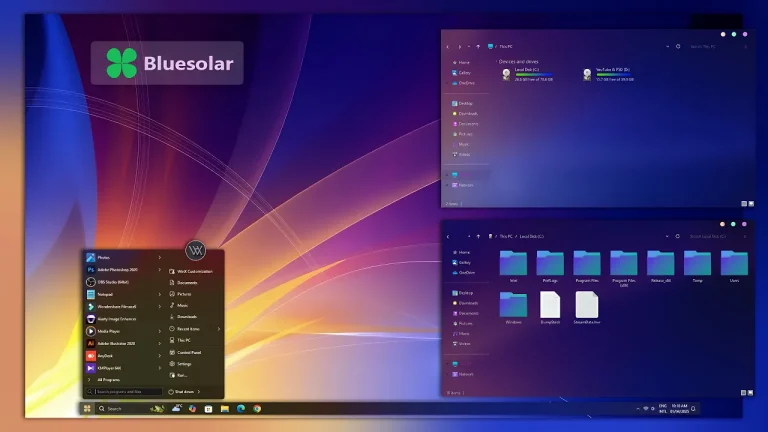Open WinX Customization in start menu
This screenshot has width=768, height=432.
pyautogui.click(x=192, y=271)
